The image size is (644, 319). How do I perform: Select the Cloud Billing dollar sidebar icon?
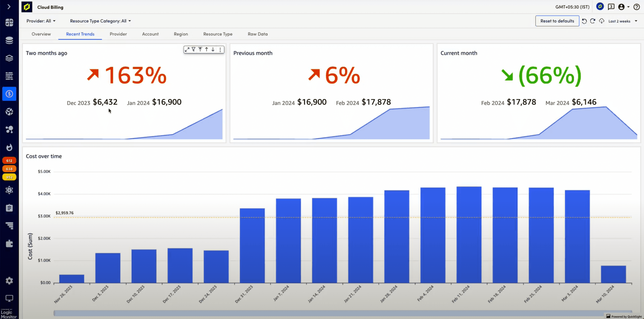click(x=9, y=94)
